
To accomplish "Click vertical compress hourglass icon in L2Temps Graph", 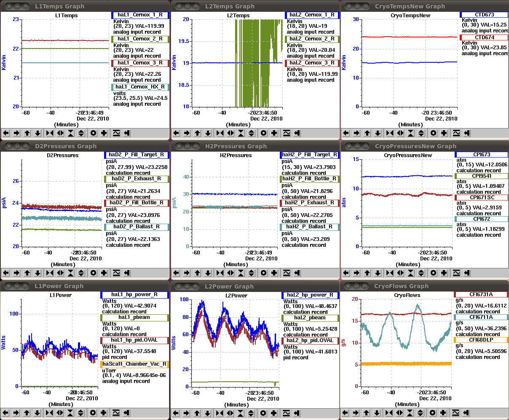I will (x=241, y=133).
